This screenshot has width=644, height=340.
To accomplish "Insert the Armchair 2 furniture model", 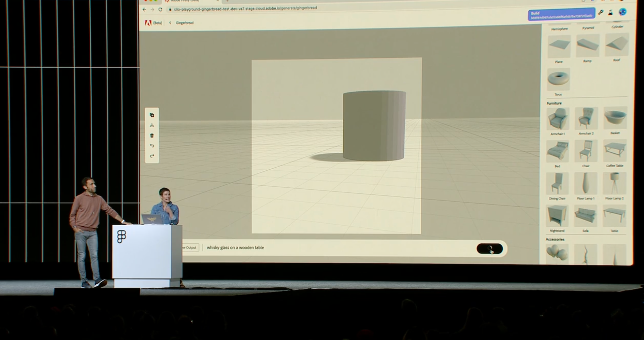I will pyautogui.click(x=586, y=118).
